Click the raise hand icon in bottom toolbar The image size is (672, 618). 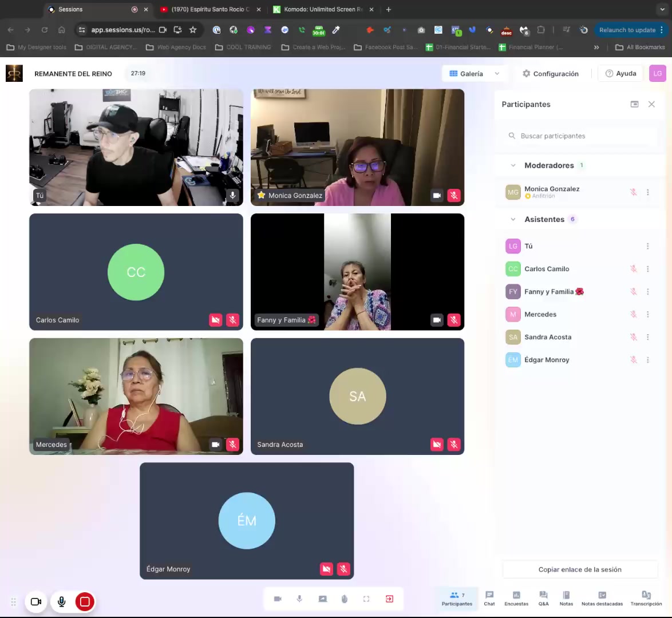[x=345, y=599]
